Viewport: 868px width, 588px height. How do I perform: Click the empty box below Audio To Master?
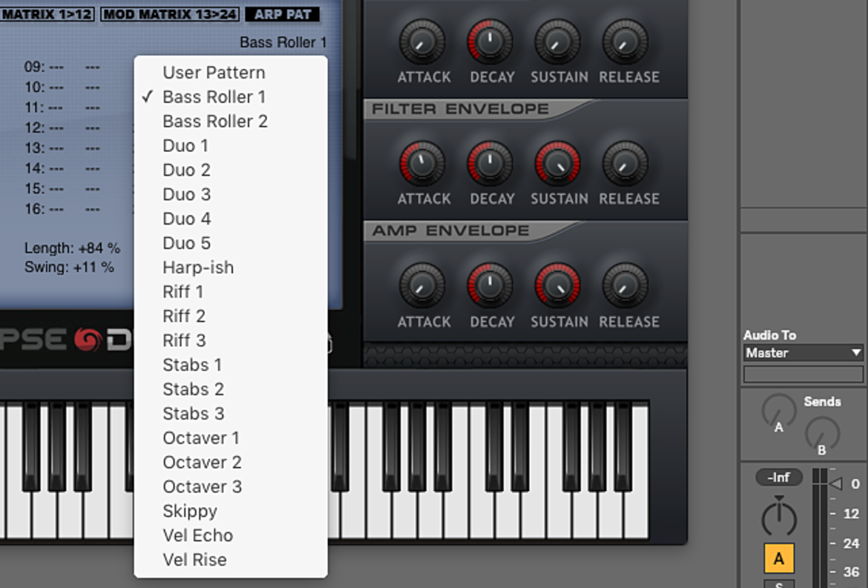click(803, 374)
